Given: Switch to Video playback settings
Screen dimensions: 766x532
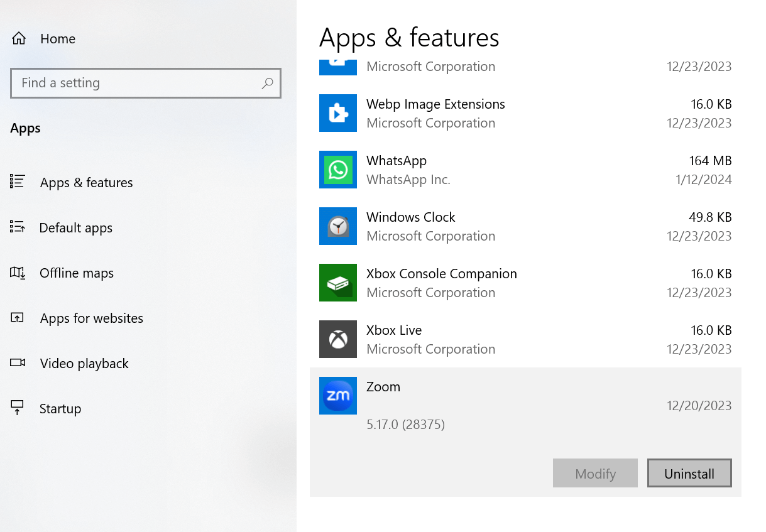Looking at the screenshot, I should pos(84,364).
